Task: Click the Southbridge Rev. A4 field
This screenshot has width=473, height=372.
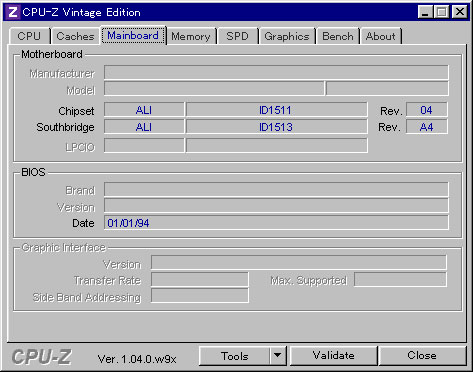Action: (x=427, y=127)
